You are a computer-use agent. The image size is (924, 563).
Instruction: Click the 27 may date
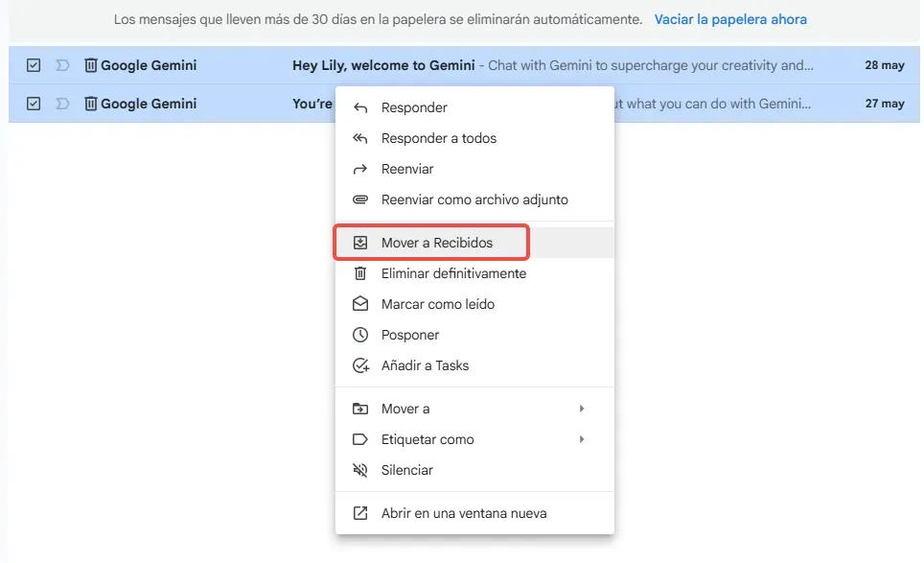885,104
